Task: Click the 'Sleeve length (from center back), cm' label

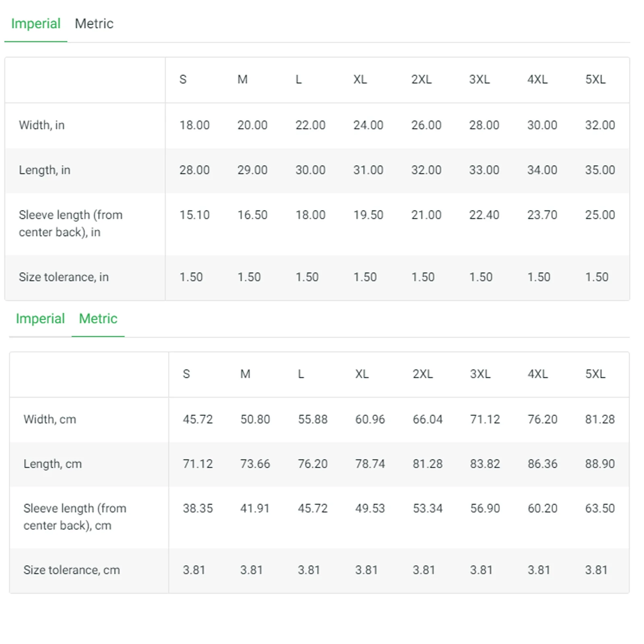Action: tap(75, 517)
